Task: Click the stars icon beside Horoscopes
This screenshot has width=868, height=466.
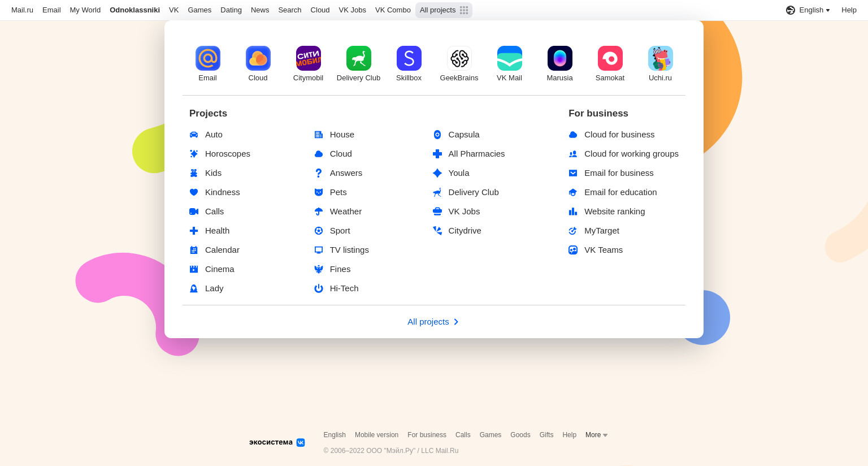Action: tap(194, 154)
